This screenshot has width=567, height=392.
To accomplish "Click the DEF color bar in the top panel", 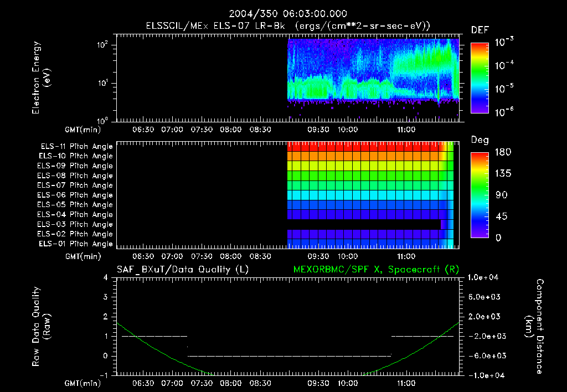I will coord(480,78).
